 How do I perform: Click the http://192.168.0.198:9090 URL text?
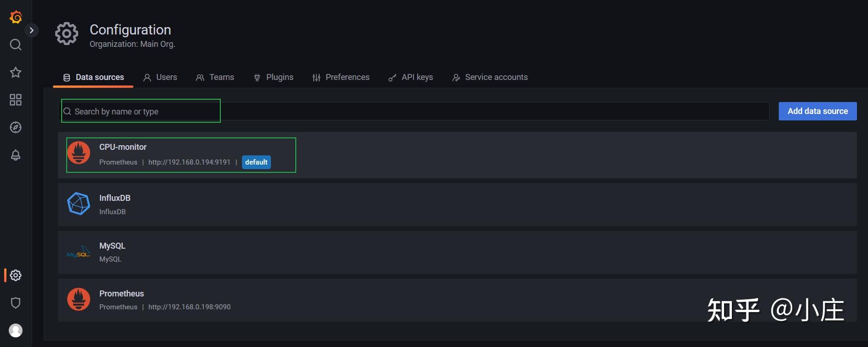(190, 307)
